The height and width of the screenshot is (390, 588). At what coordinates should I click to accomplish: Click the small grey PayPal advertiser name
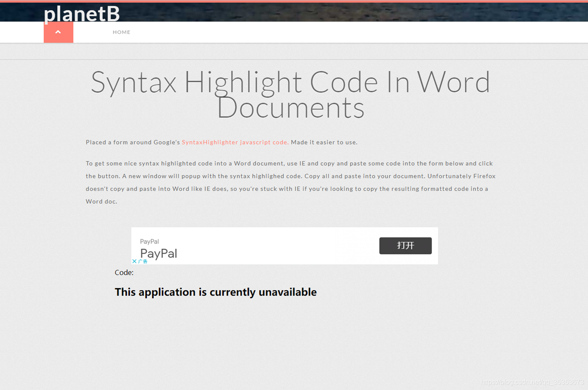(149, 242)
